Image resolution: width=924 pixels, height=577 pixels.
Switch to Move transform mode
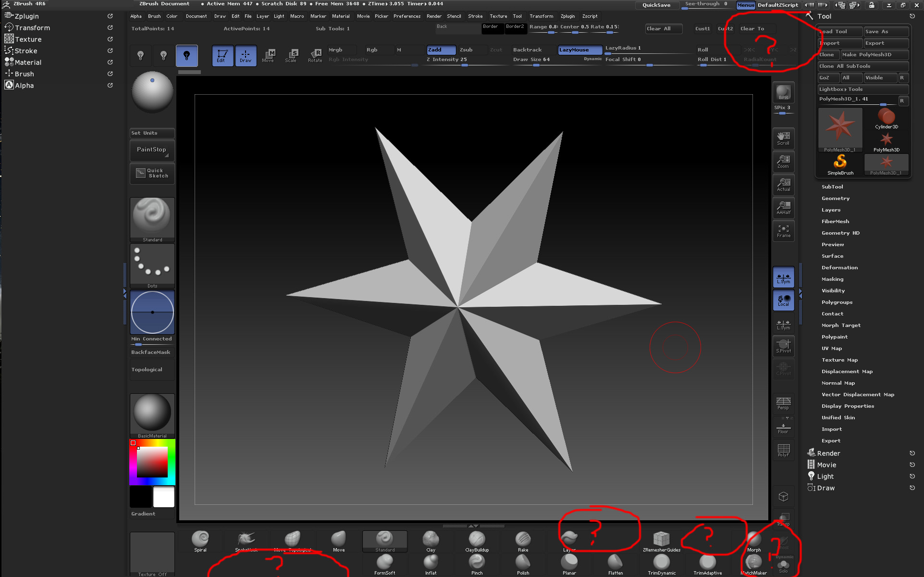[x=268, y=56]
